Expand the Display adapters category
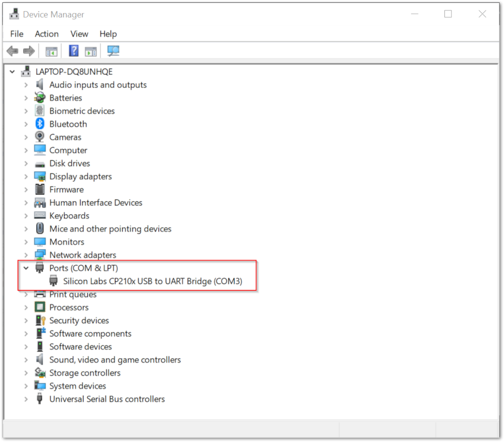This screenshot has height=442, width=504. 26,176
